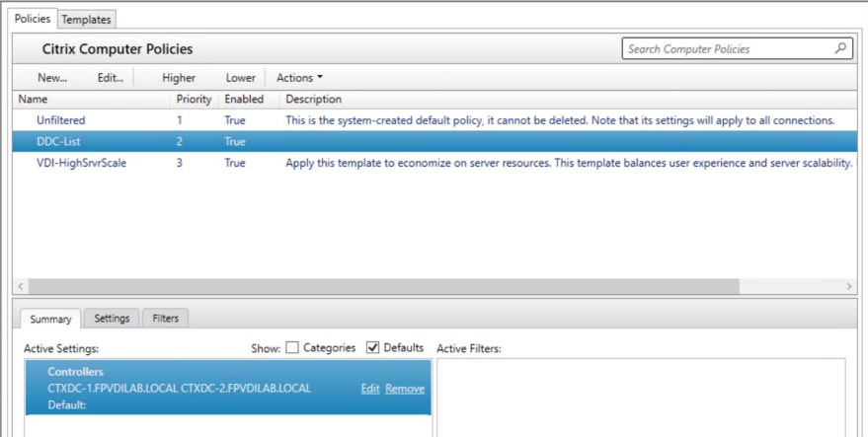Click the Edit link for Controllers
This screenshot has width=868, height=437.
[x=370, y=389]
